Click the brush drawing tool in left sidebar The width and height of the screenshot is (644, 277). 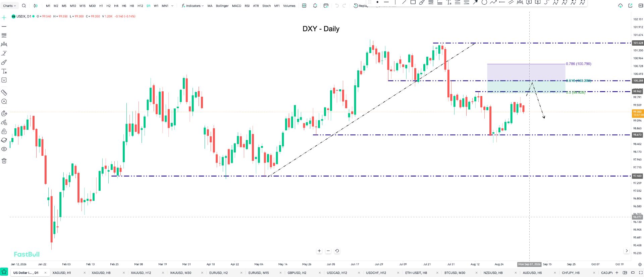(4, 62)
